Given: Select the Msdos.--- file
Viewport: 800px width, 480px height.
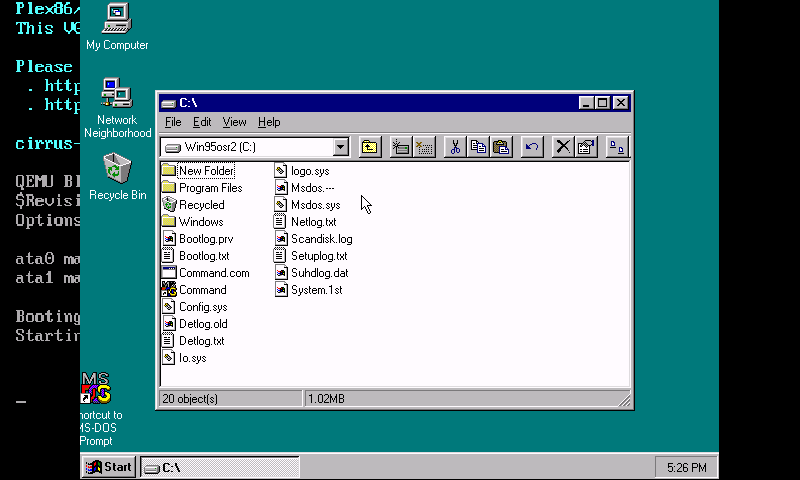Looking at the screenshot, I should [305, 188].
